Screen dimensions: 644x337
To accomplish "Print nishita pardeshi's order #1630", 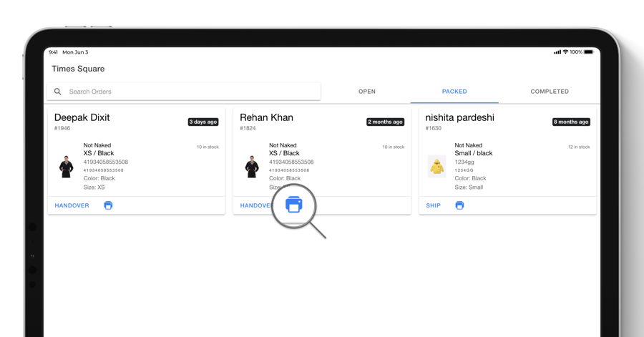I will 459,205.
